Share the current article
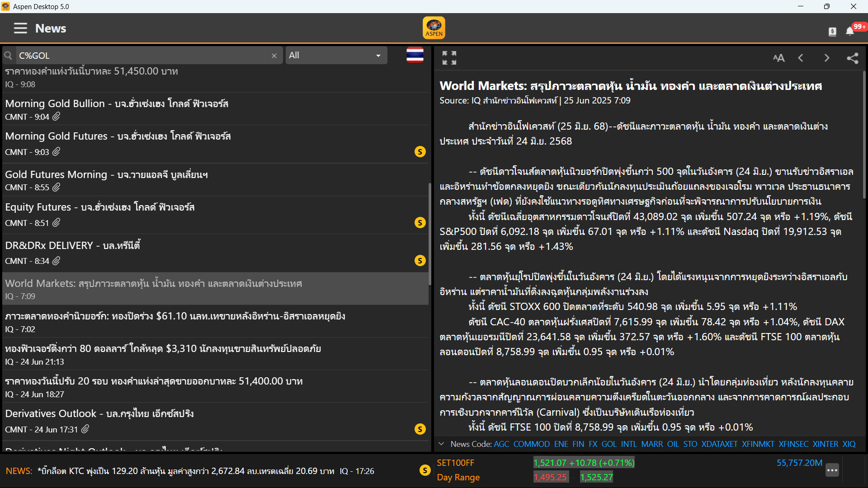Viewport: 868px width, 488px height. (x=852, y=58)
